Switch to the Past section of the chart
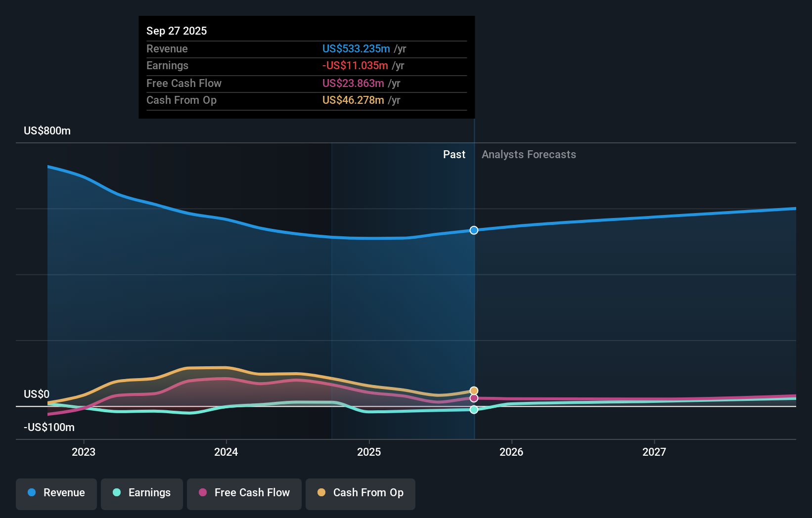 [454, 154]
